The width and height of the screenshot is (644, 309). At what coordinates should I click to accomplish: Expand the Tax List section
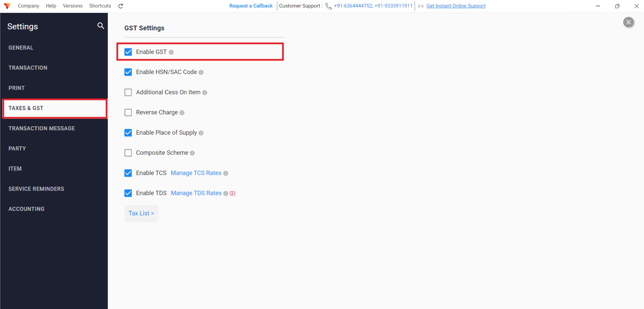coord(141,213)
